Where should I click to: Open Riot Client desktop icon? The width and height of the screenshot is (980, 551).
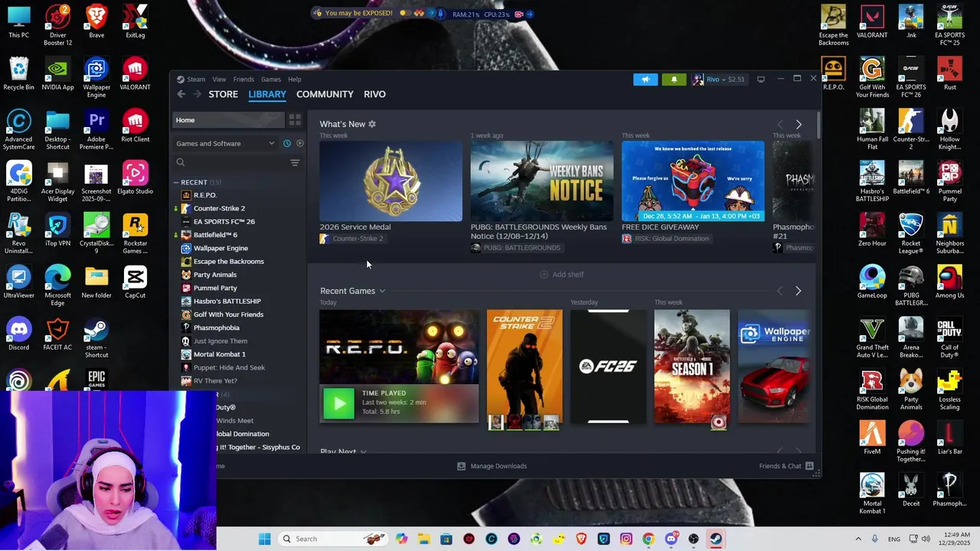pos(136,125)
